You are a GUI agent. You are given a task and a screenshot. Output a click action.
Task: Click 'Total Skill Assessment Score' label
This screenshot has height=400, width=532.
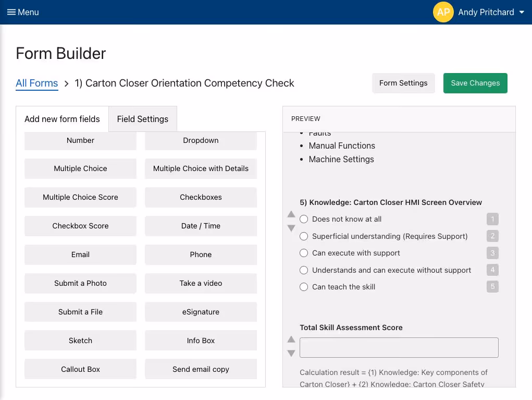point(351,328)
